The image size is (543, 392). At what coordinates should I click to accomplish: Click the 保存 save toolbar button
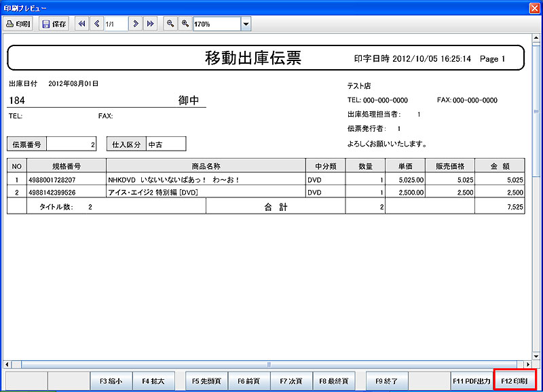tap(54, 24)
